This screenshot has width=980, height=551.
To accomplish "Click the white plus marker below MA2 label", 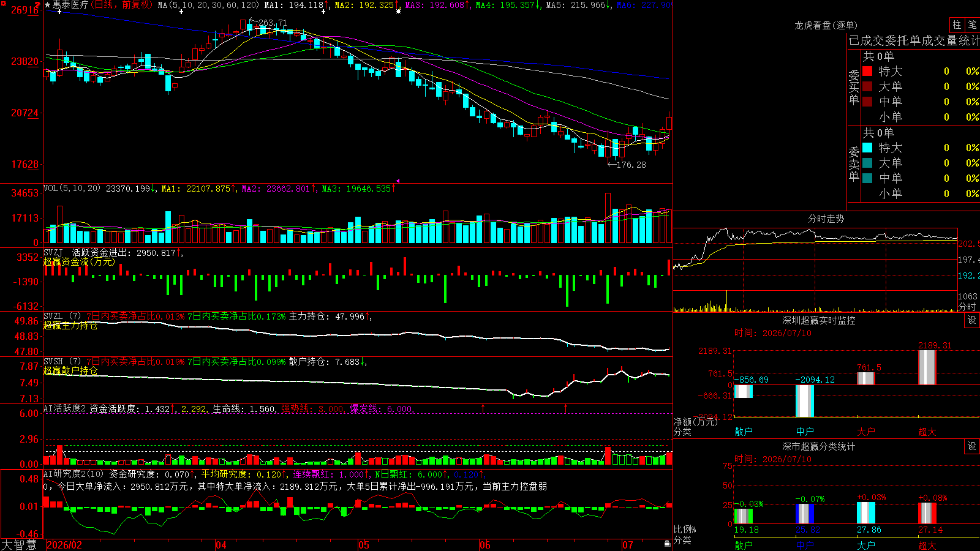I will point(323,12).
